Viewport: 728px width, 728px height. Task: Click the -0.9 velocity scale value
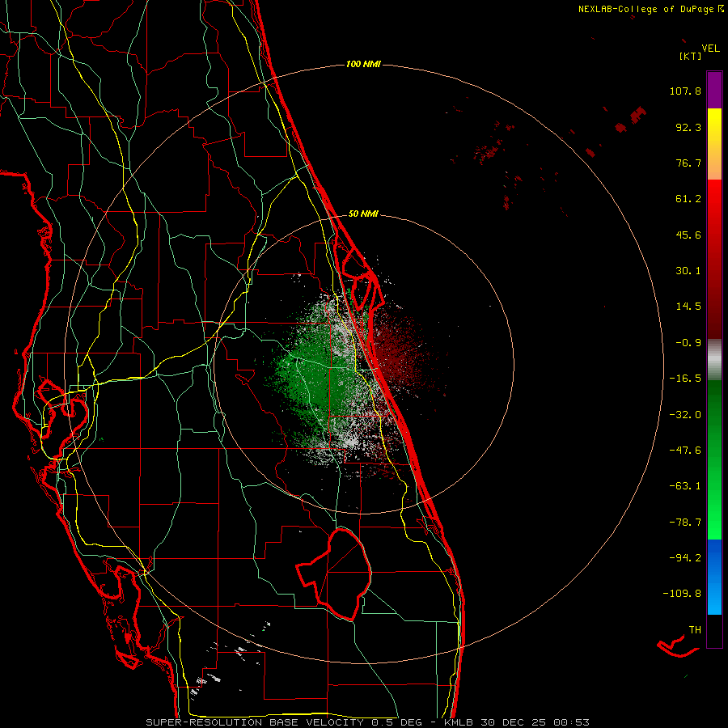[x=688, y=343]
